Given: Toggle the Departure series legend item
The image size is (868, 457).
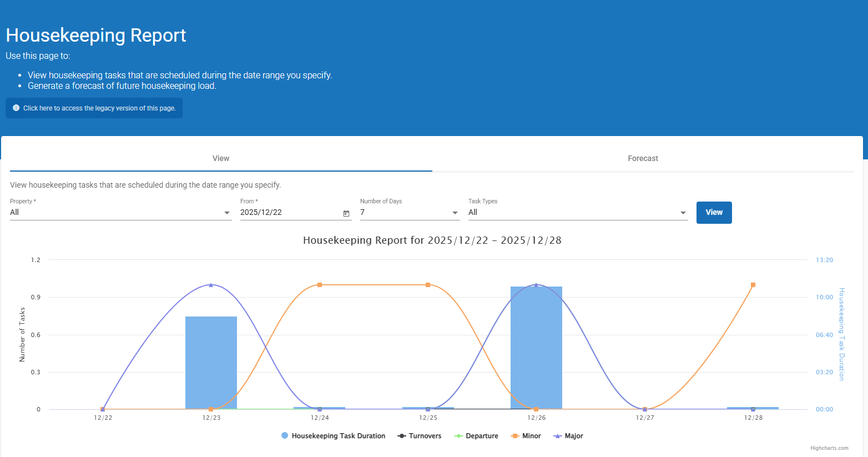Looking at the screenshot, I should click(476, 436).
